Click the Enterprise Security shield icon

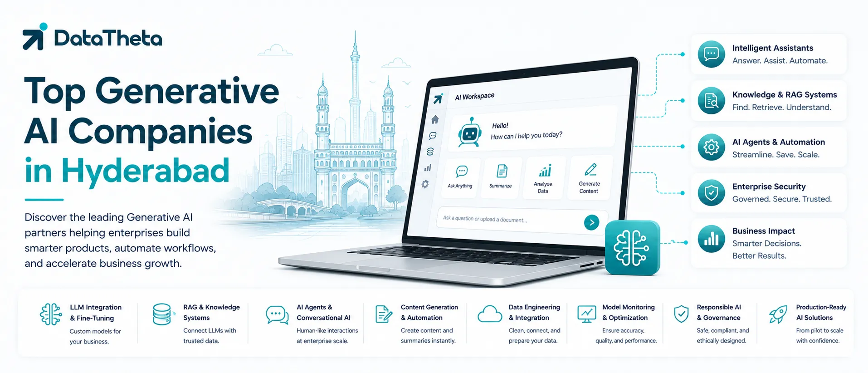tap(711, 192)
